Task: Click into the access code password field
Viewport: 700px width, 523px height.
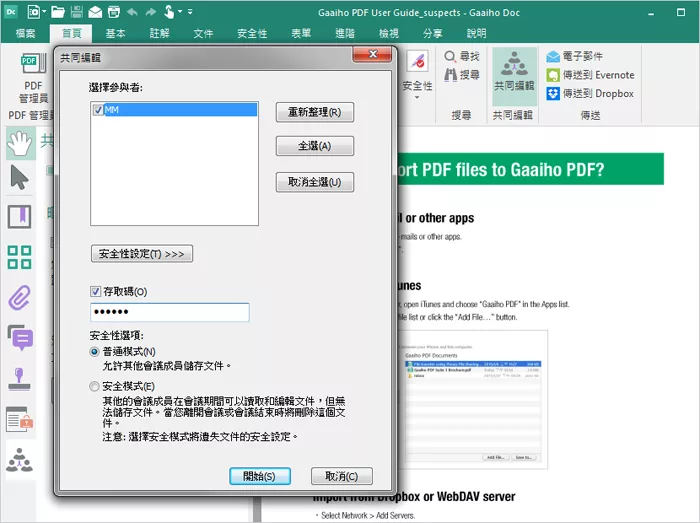Action: [169, 312]
